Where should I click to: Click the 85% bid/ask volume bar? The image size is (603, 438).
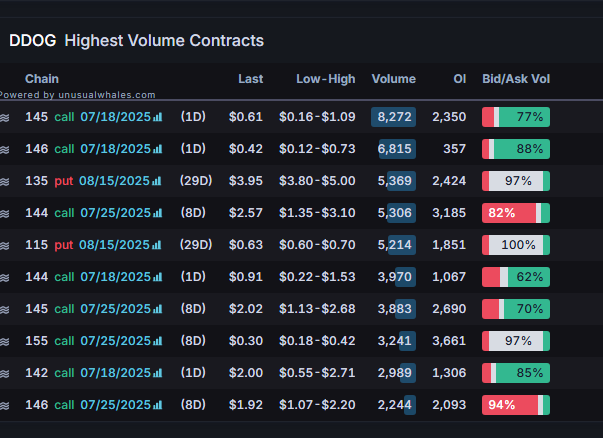[516, 373]
